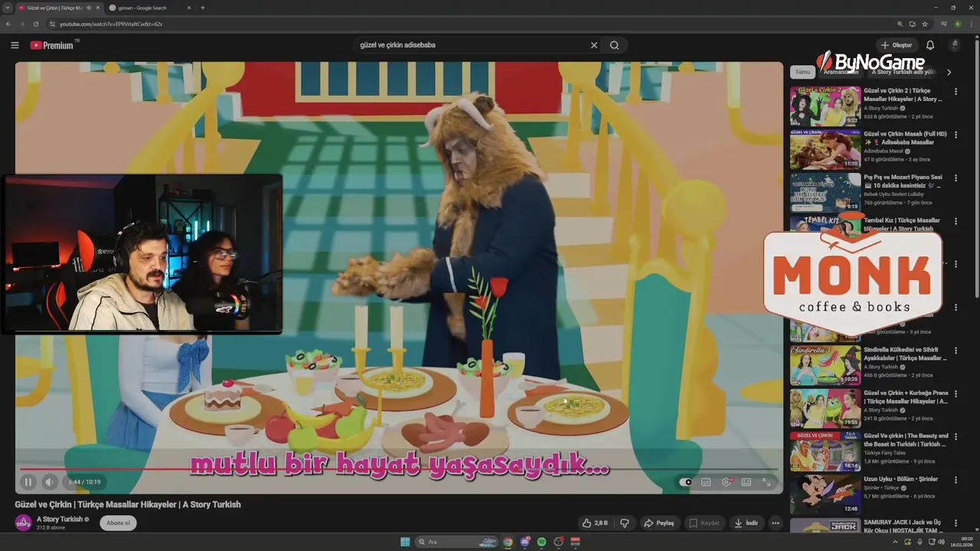Screen dimensions: 980x551
Task: Open Güzel ve Çirkin Masalı (Full HD) title
Action: click(x=905, y=138)
